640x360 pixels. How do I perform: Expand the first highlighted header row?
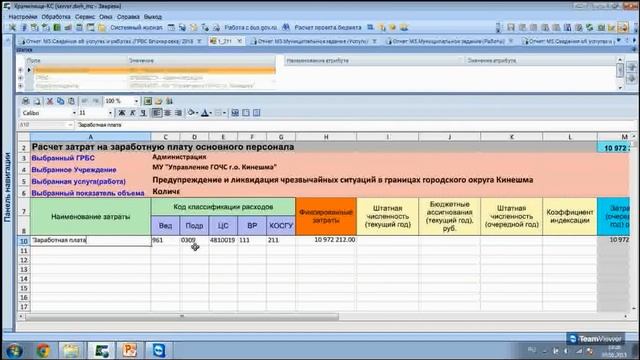(x=20, y=70)
